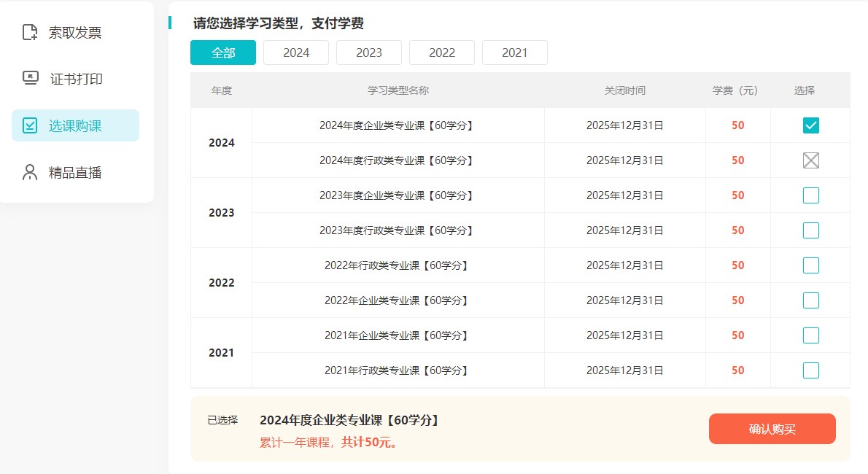
Task: Switch to the 全部 filter tab
Action: (223, 53)
